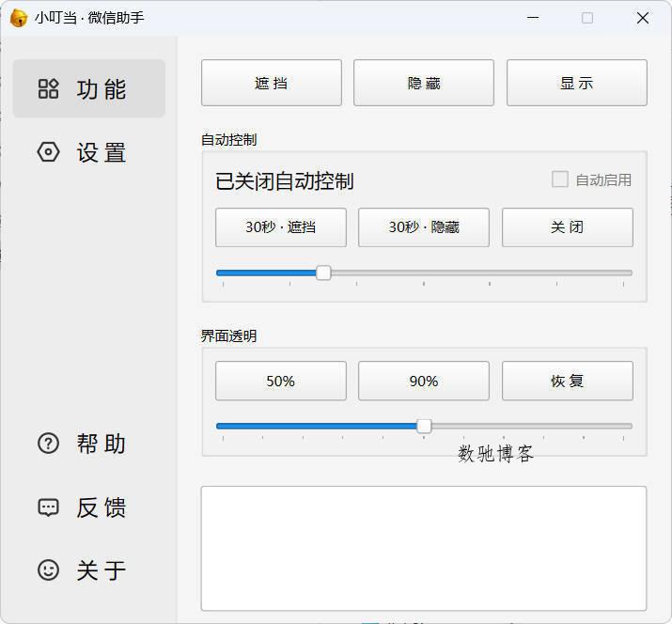Start 30秒·隐藏 auto control

[x=424, y=227]
